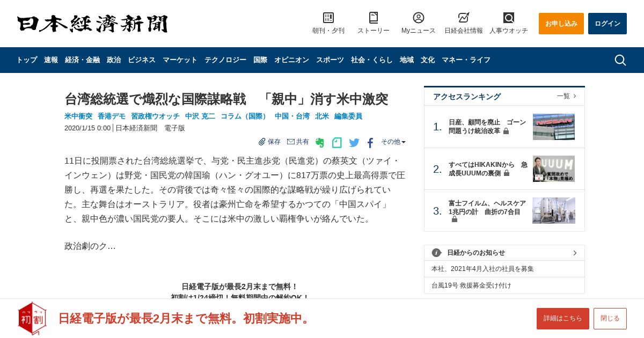Click the ログイン button
This screenshot has height=338, width=644.
pyautogui.click(x=608, y=24)
